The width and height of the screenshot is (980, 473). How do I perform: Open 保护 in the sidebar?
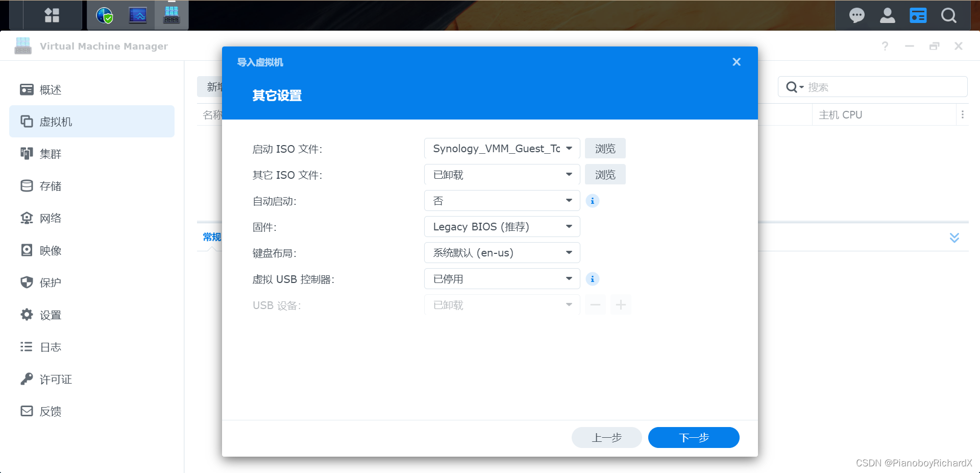92,282
